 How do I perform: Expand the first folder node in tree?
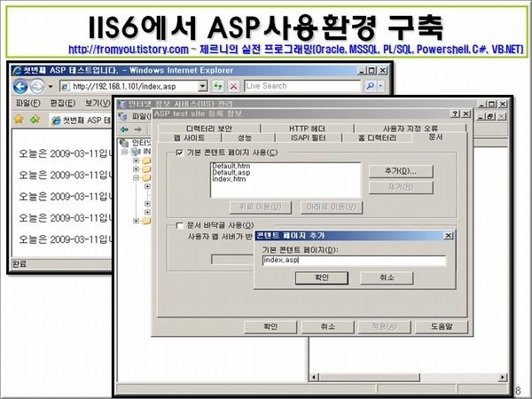point(136,160)
